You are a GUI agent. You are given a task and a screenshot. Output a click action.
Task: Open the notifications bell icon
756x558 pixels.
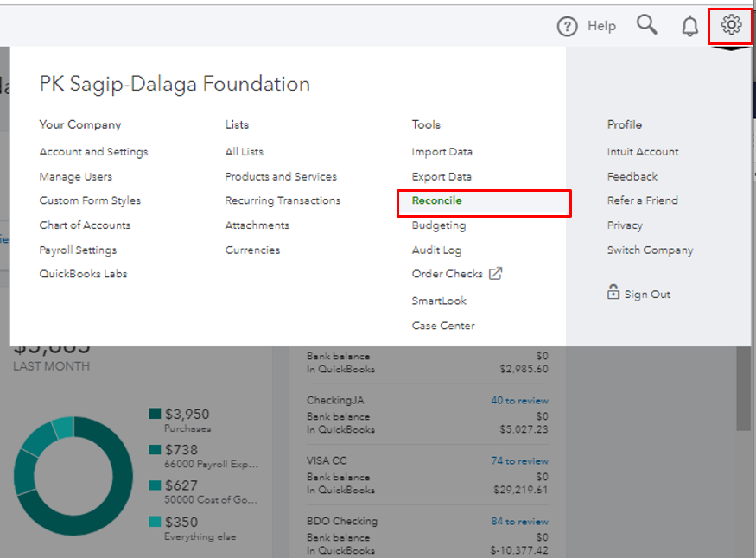click(689, 26)
